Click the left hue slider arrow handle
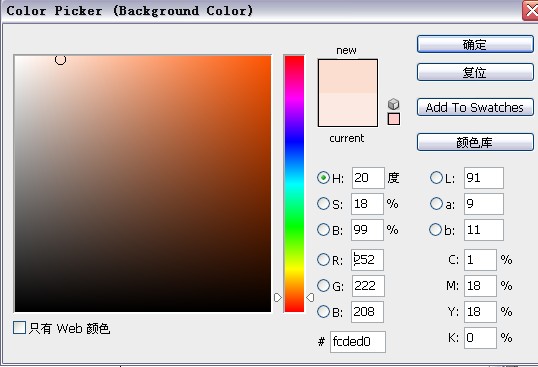 click(x=278, y=297)
